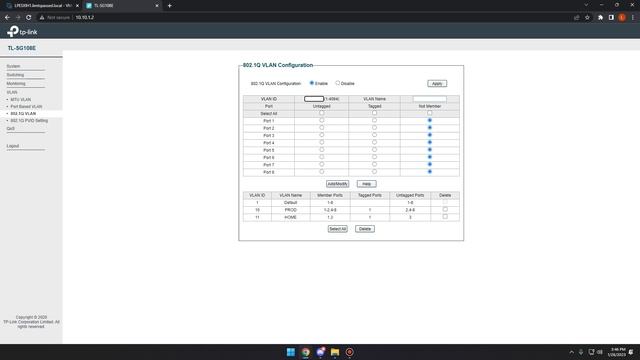This screenshot has width=640, height=360.
Task: Select Disable for 802.1Q VLAN Configuration
Action: pos(338,83)
